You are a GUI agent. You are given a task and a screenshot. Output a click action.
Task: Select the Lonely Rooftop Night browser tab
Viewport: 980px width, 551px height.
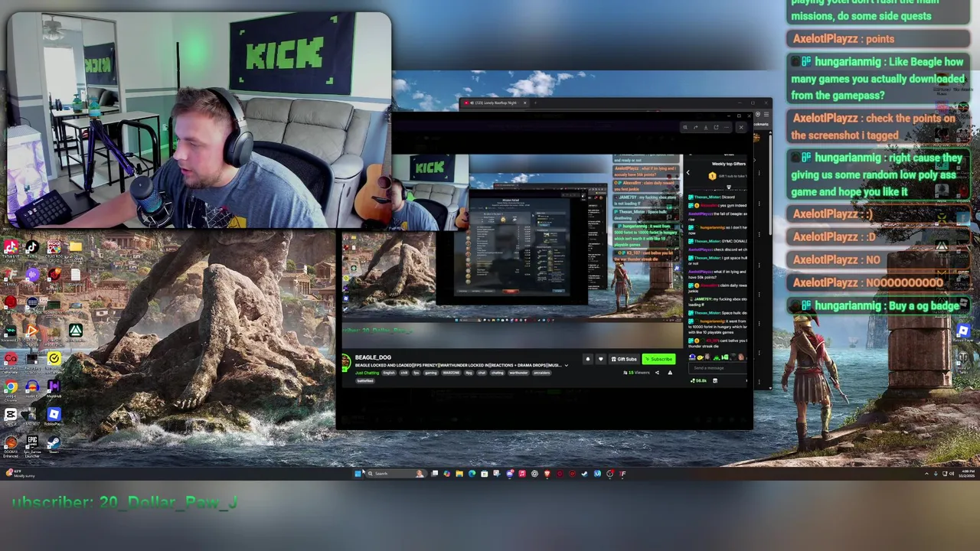pyautogui.click(x=495, y=103)
